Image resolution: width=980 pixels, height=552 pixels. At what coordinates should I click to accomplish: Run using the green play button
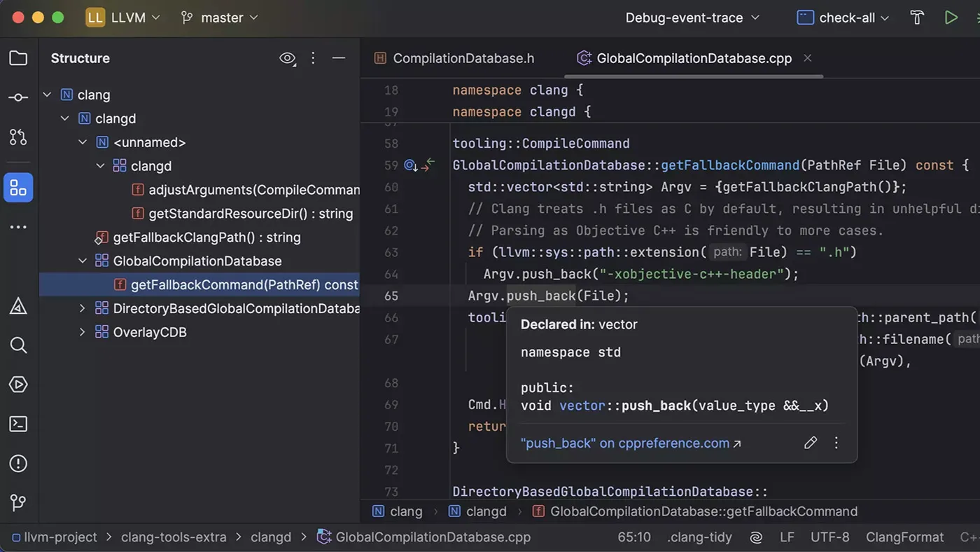pos(951,17)
